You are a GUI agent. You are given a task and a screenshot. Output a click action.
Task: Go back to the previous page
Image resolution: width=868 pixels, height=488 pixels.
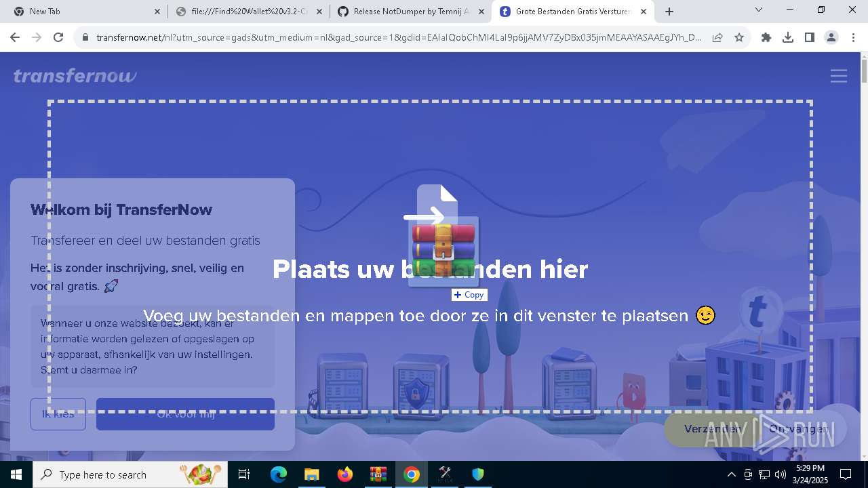[x=15, y=38]
